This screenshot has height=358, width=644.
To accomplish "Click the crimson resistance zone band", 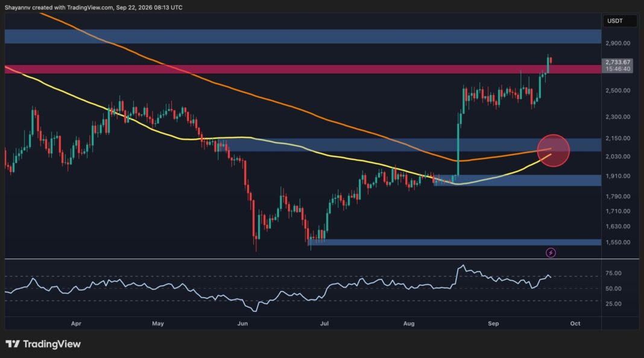I will 303,69.
